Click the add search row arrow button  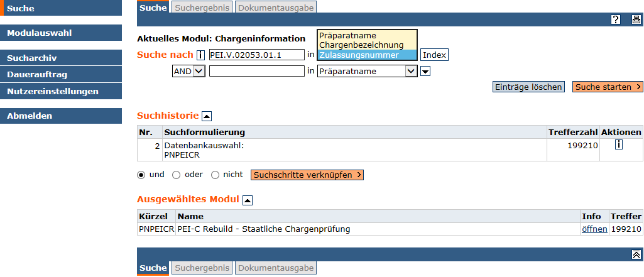click(x=425, y=72)
